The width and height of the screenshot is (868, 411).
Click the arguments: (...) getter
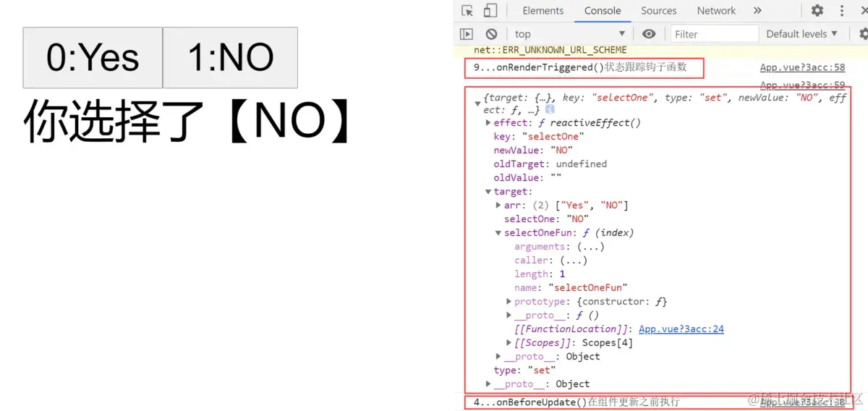(x=559, y=247)
